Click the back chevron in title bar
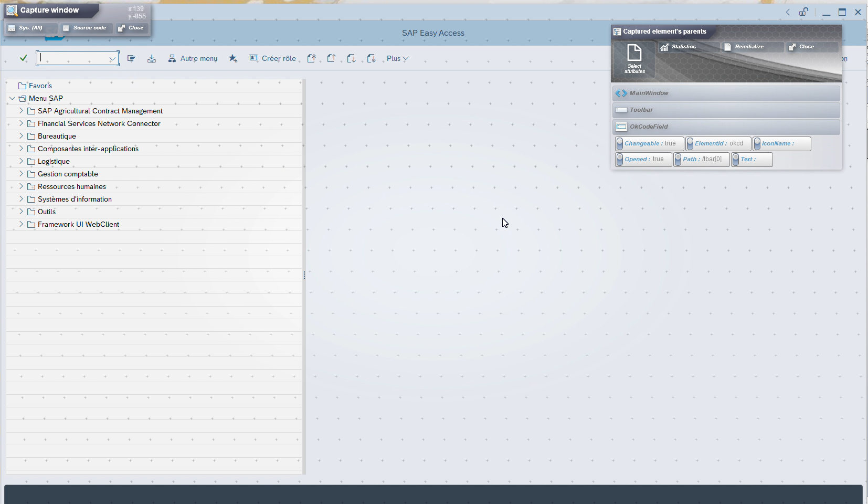Screen dimensions: 868x504 pos(788,12)
